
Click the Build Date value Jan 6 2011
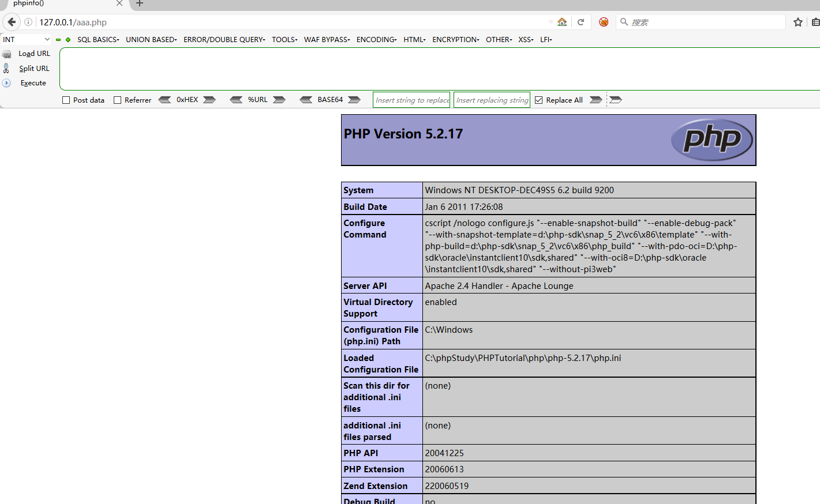tap(464, 207)
